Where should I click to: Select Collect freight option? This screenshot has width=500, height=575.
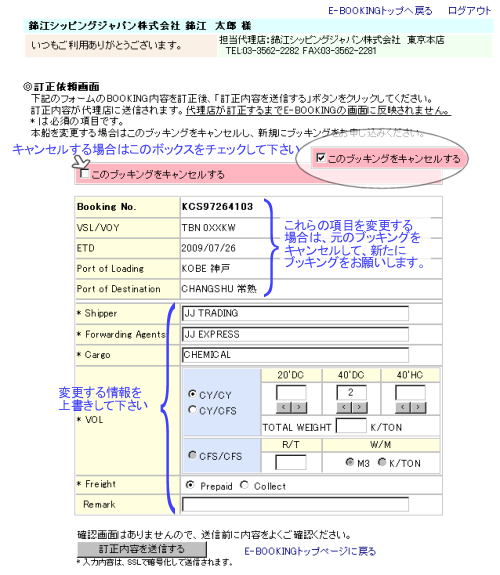tap(244, 485)
